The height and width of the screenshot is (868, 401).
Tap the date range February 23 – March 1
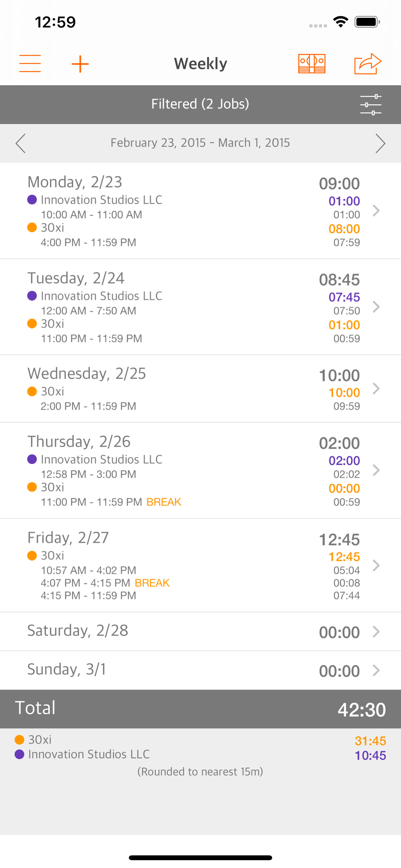(200, 143)
